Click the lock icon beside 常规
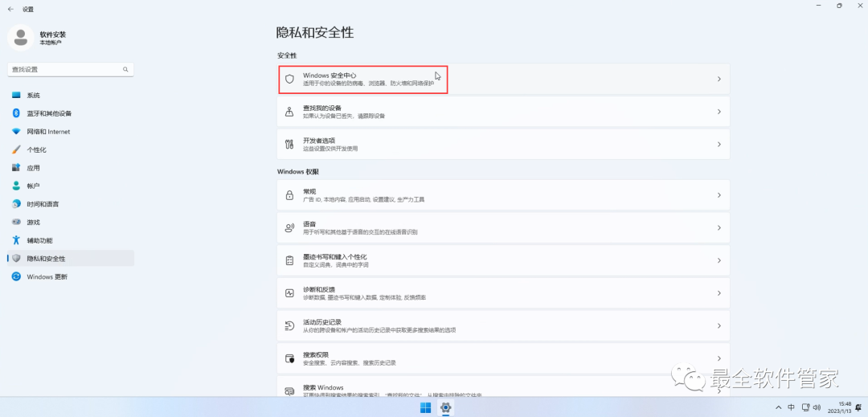868x417 pixels. click(289, 195)
